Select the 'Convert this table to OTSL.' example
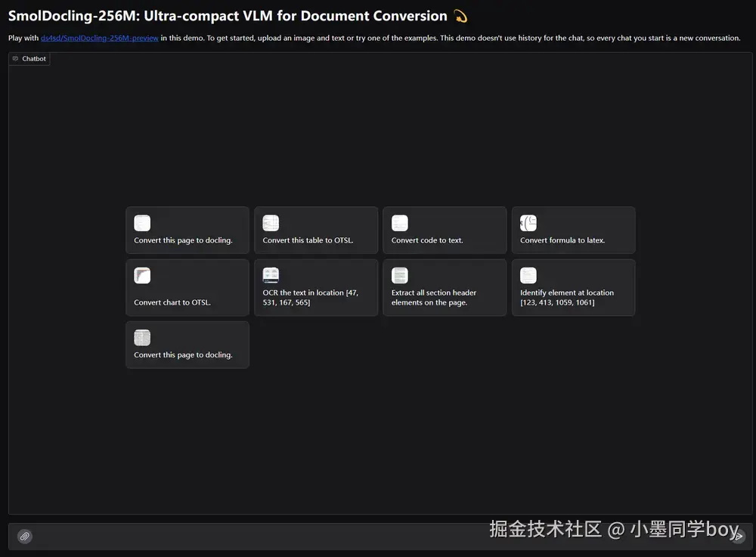Image resolution: width=756 pixels, height=557 pixels. pyautogui.click(x=316, y=231)
